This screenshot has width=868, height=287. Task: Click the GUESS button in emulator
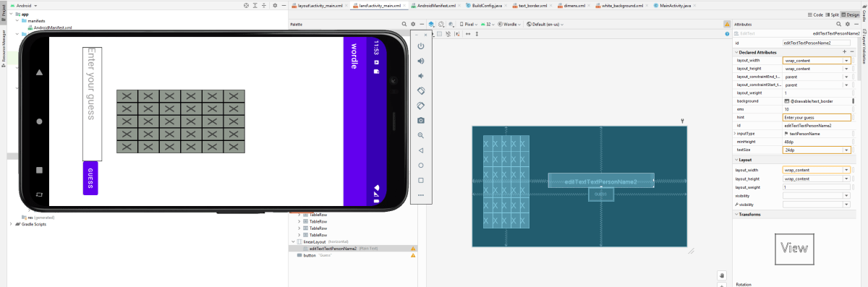tap(90, 178)
